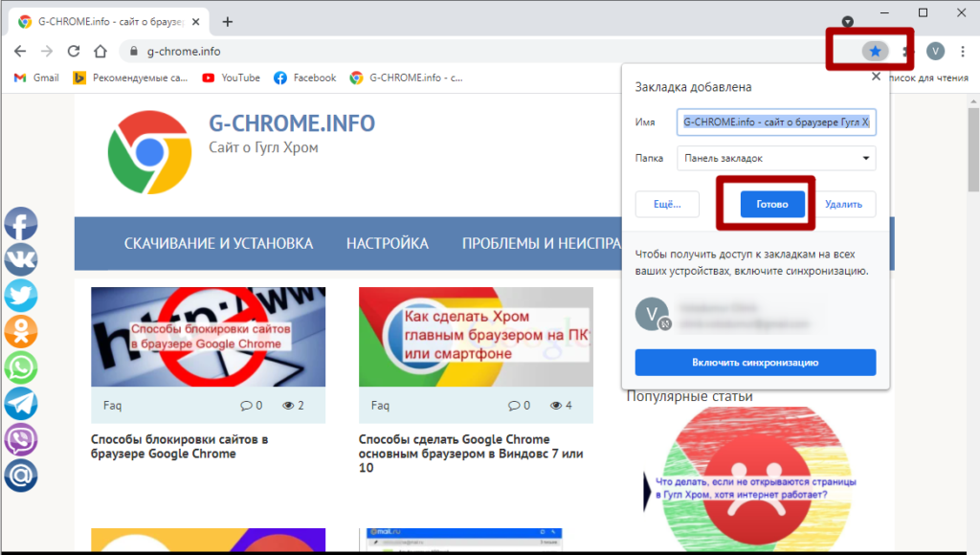Open new tab with plus button

coord(228,22)
